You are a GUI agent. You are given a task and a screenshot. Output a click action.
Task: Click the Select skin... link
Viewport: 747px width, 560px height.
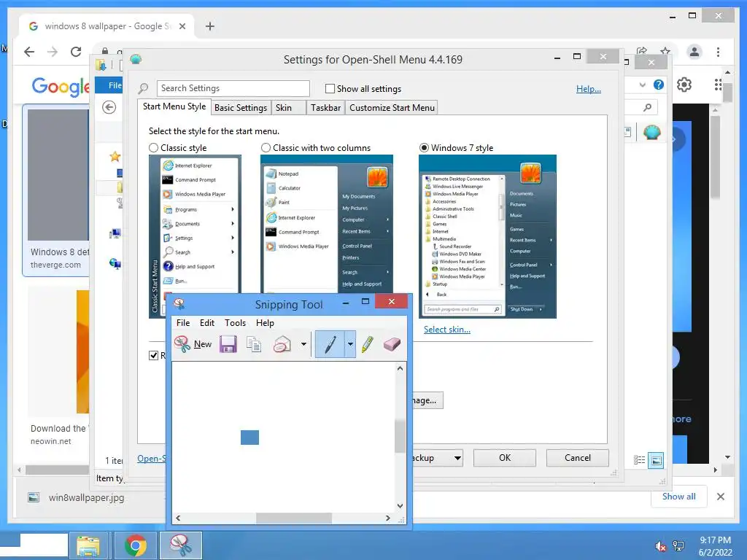[447, 330]
